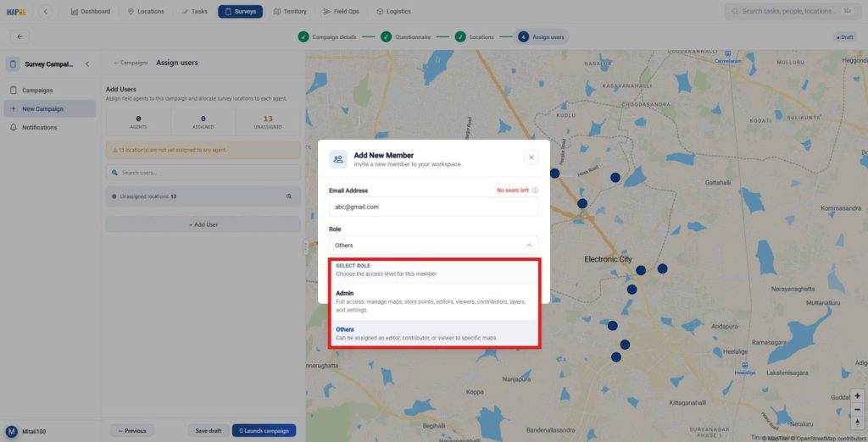
Task: Go to the Locations wizard step
Action: (475, 37)
